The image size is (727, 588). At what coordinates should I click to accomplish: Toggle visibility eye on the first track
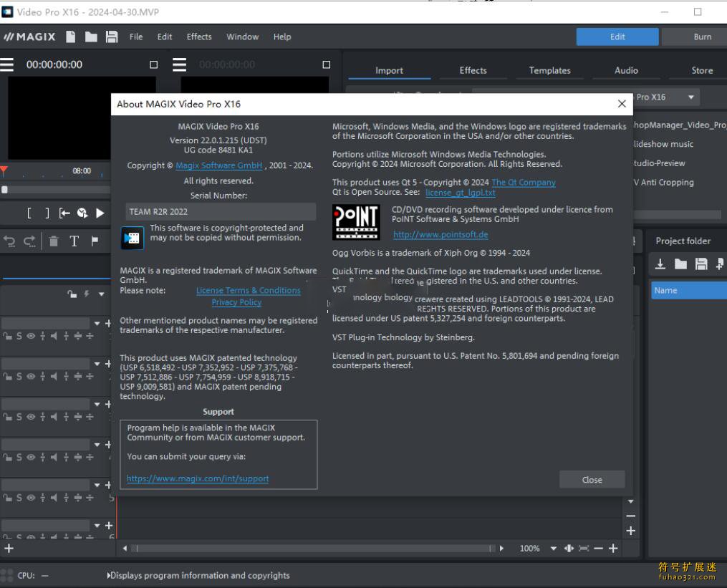[x=31, y=336]
